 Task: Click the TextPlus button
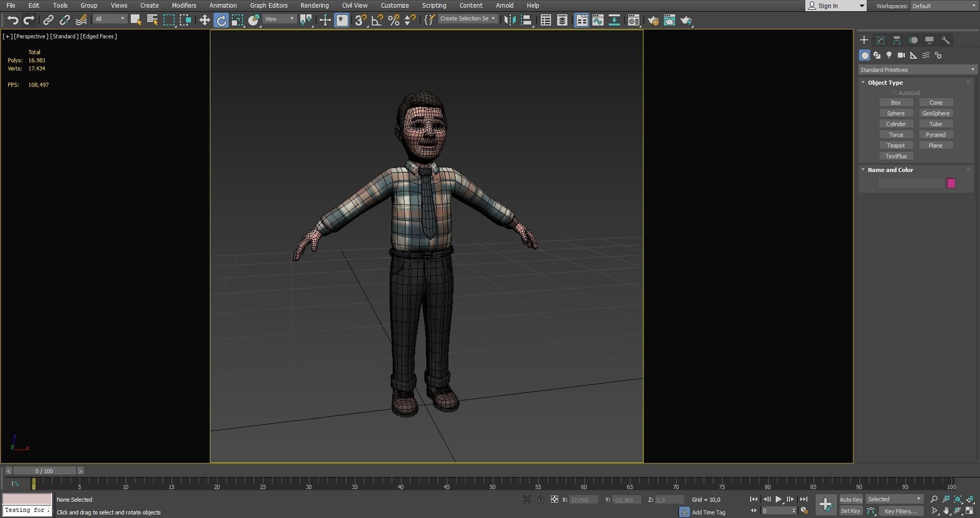[896, 156]
